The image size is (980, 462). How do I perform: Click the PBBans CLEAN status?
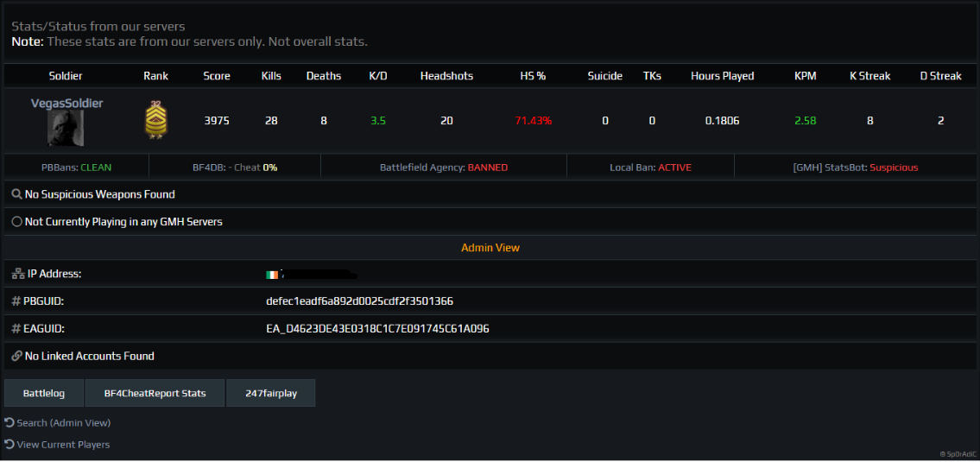tap(76, 168)
